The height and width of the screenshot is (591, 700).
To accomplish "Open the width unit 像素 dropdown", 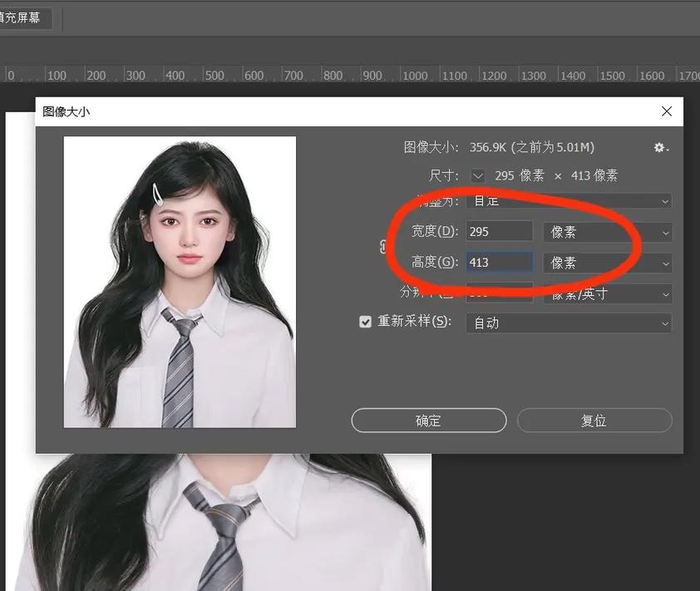I will tap(607, 233).
